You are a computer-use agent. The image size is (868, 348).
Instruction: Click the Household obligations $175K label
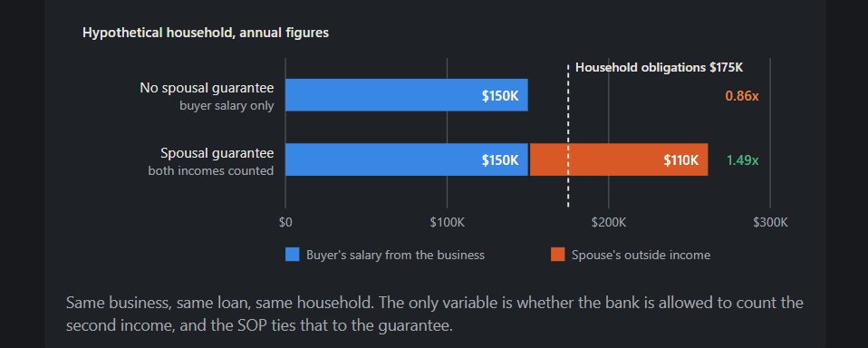[659, 67]
